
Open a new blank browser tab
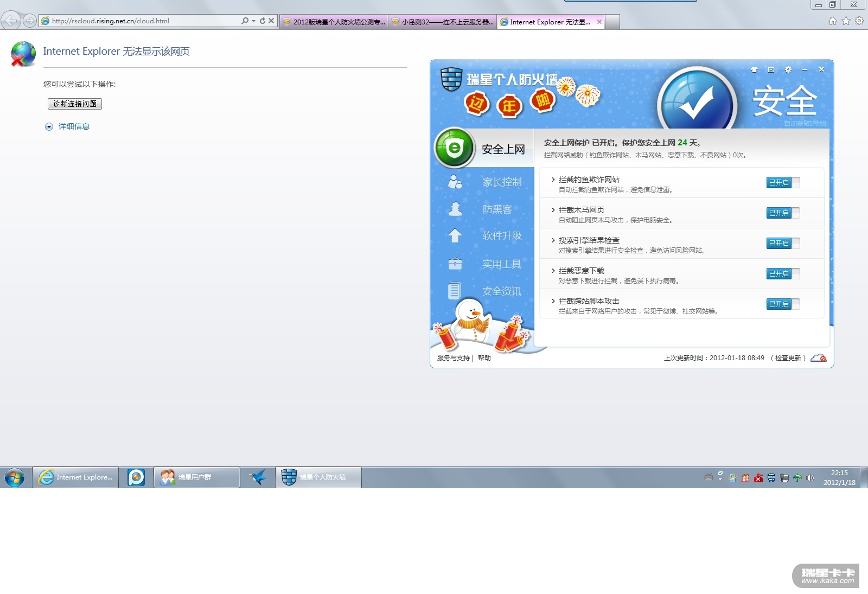click(612, 22)
